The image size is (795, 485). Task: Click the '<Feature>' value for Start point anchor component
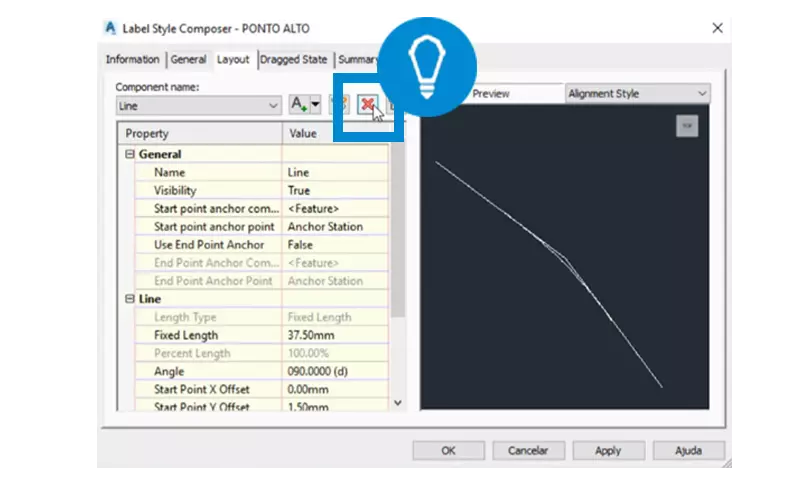tap(335, 209)
